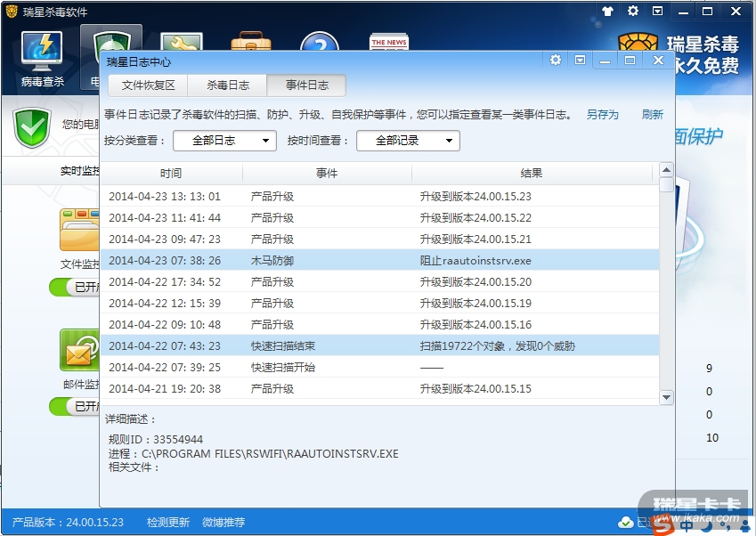756x536 pixels.
Task: Click the process path RAAUTOINSTSRV.EXE detail line
Action: [254, 453]
